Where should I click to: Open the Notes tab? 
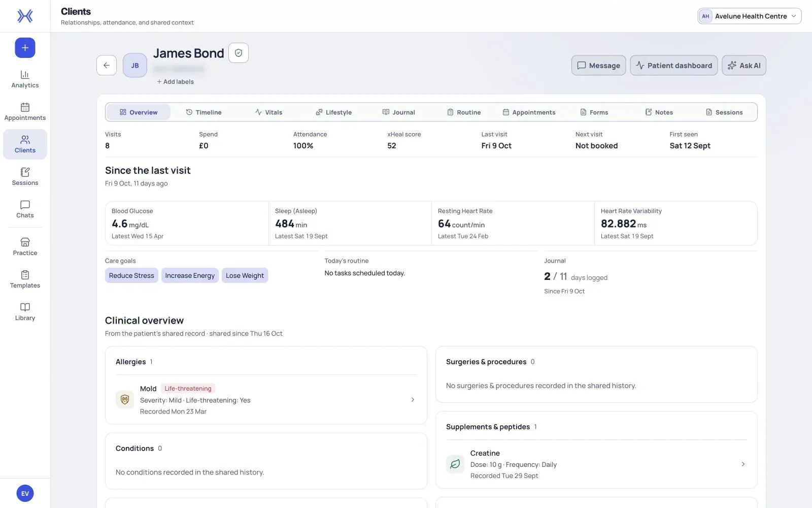pos(659,112)
